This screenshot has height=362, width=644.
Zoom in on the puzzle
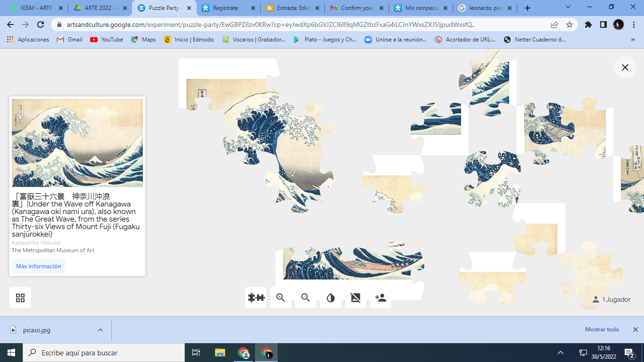coord(281,297)
